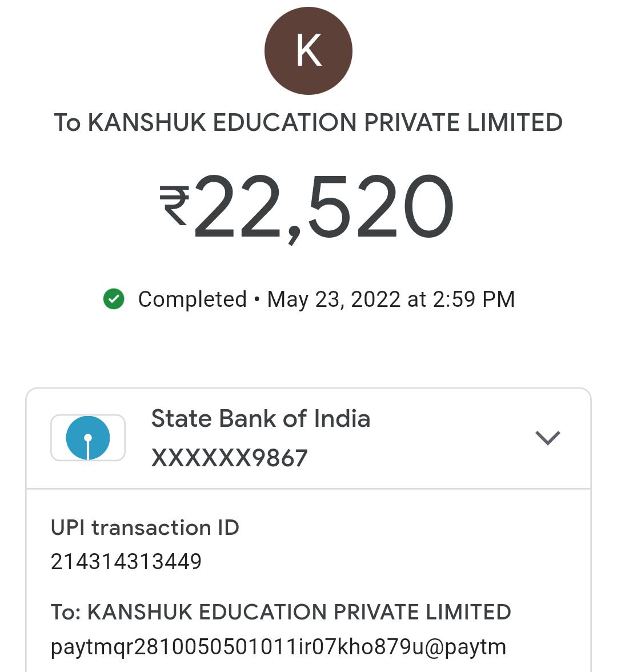
Task: Click the recipient name heading below the avatar
Action: click(x=308, y=123)
